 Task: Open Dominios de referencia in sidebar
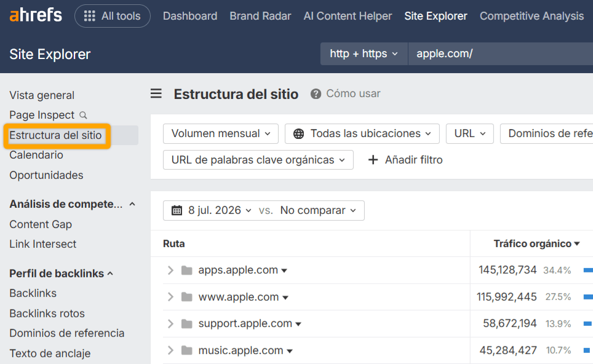tap(67, 333)
